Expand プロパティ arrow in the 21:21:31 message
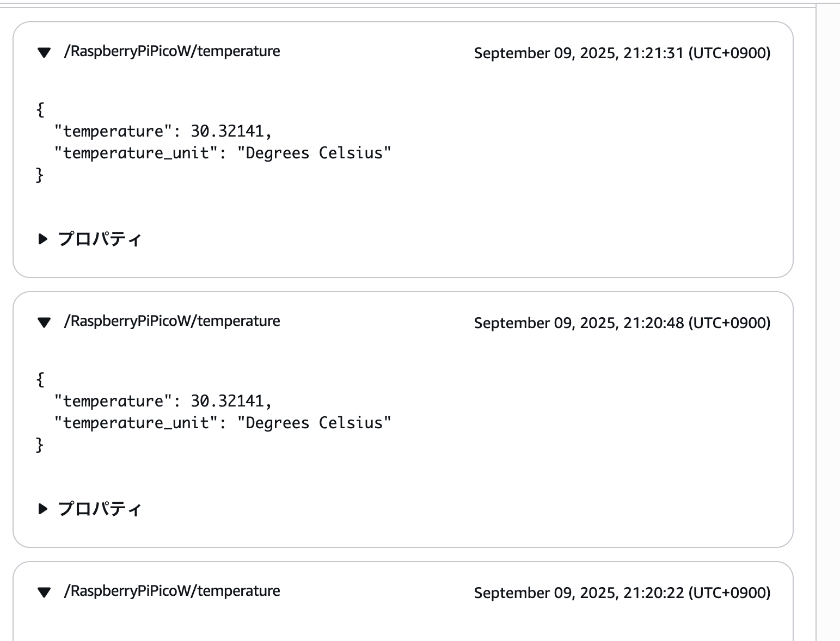Viewport: 840px width, 641px height. pos(43,239)
